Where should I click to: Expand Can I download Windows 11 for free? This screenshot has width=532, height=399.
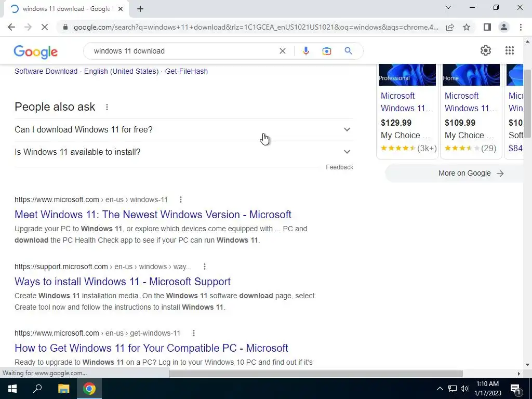coord(184,129)
